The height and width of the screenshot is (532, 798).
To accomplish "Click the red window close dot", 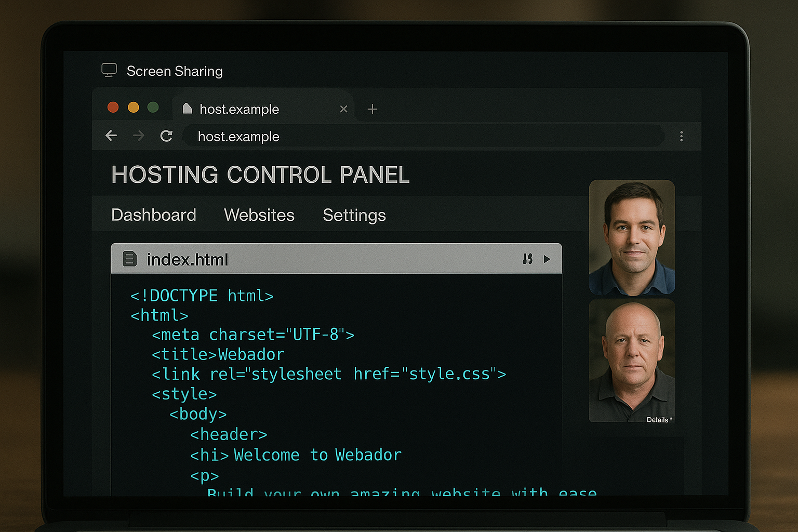I will pos(113,107).
